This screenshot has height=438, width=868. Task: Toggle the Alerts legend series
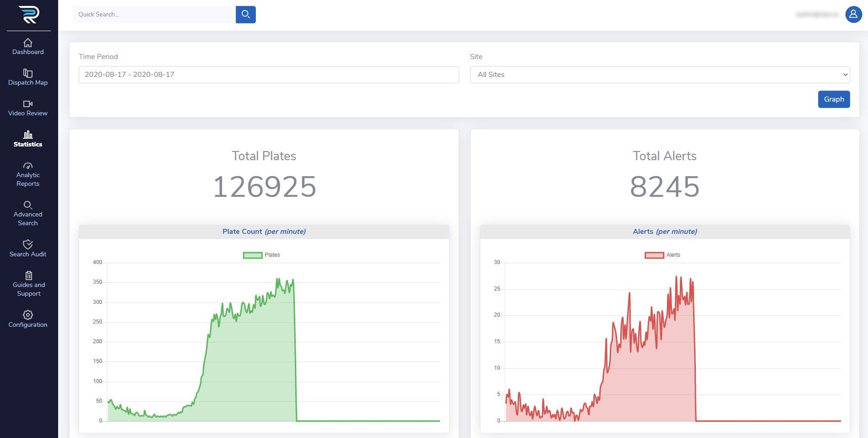pos(662,255)
